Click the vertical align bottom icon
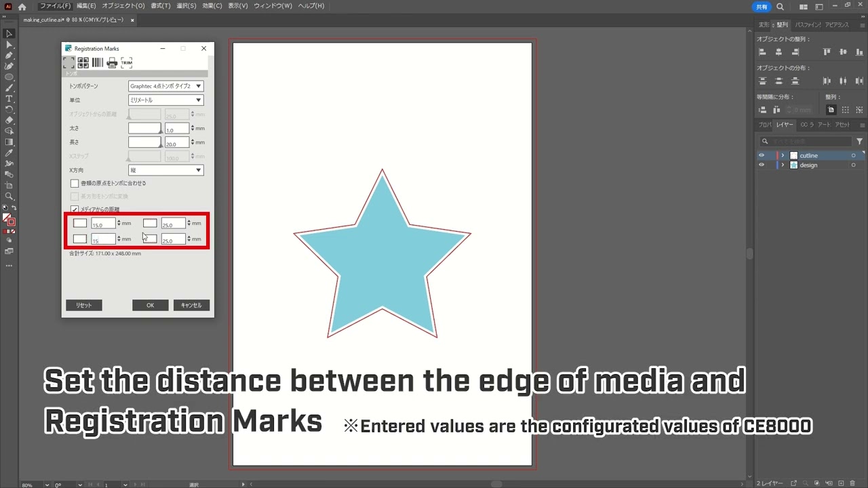 [859, 52]
